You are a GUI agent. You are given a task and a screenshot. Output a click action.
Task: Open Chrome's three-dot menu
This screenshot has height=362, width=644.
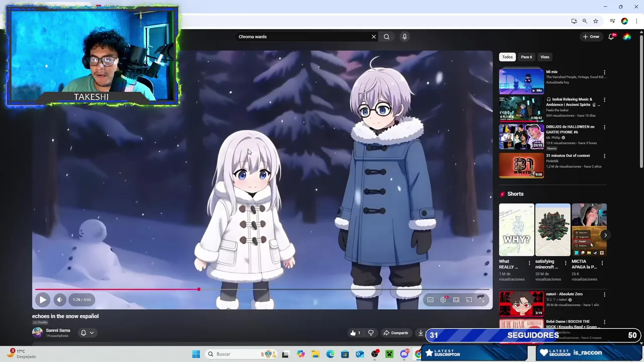636,21
